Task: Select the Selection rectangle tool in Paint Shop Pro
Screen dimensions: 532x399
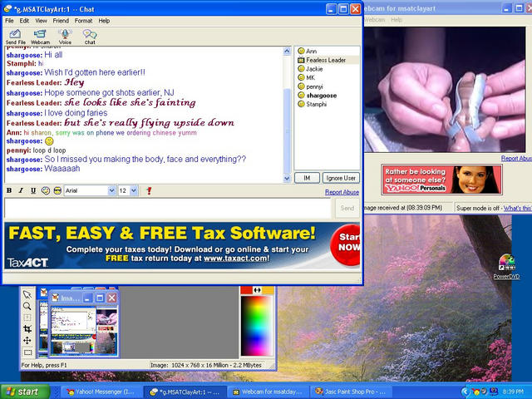Action: pos(27,352)
